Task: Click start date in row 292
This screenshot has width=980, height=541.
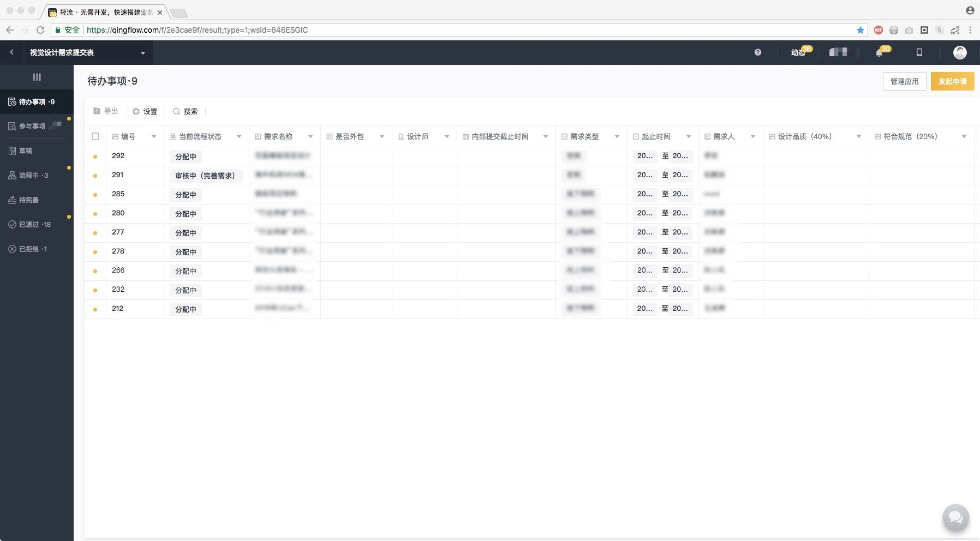Action: [x=645, y=156]
